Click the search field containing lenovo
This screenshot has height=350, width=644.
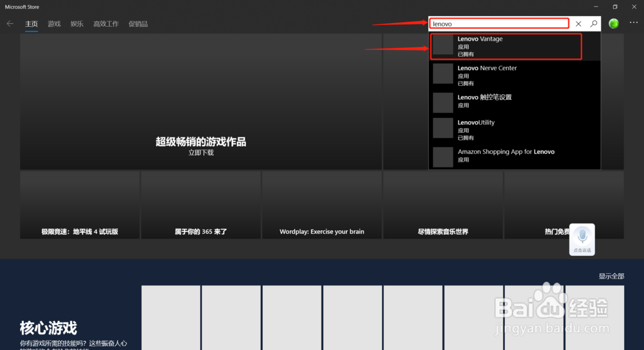[x=499, y=24]
